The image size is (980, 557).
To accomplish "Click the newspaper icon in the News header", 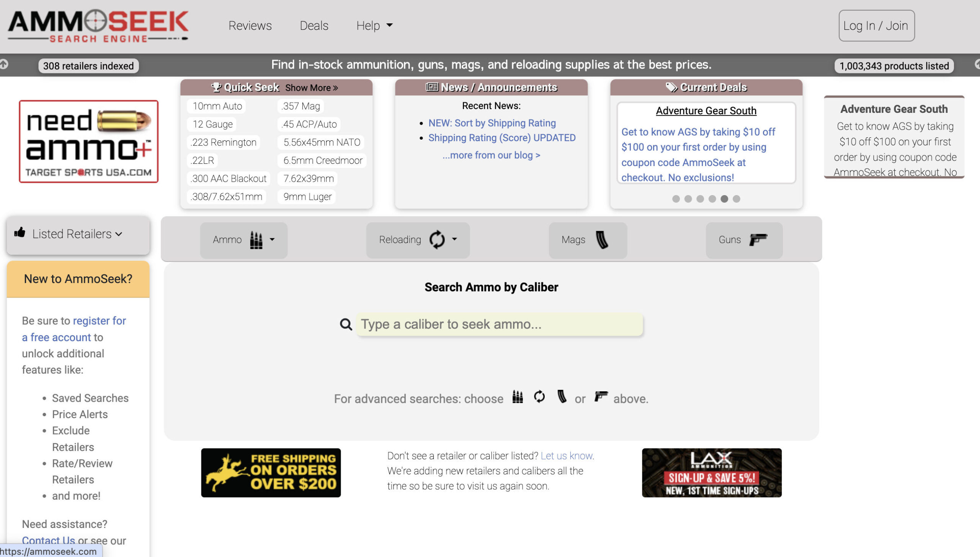I will coord(432,87).
